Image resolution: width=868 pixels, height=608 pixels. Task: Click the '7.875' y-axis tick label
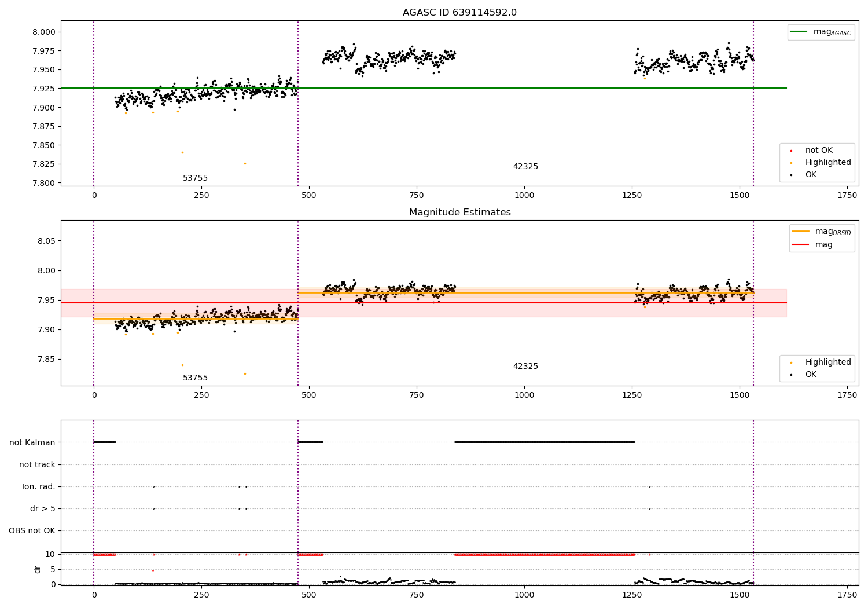pos(44,126)
